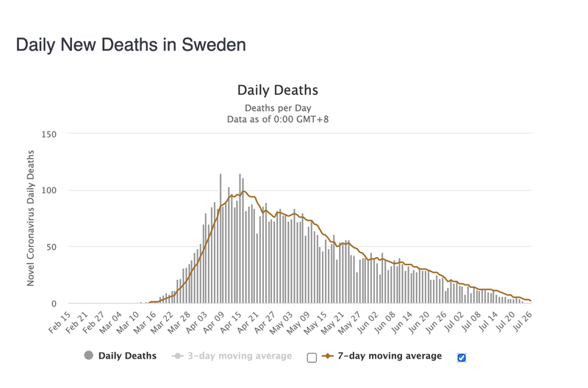This screenshot has height=388, width=588.
Task: Toggle the 7-day moving average legend text
Action: [x=390, y=356]
